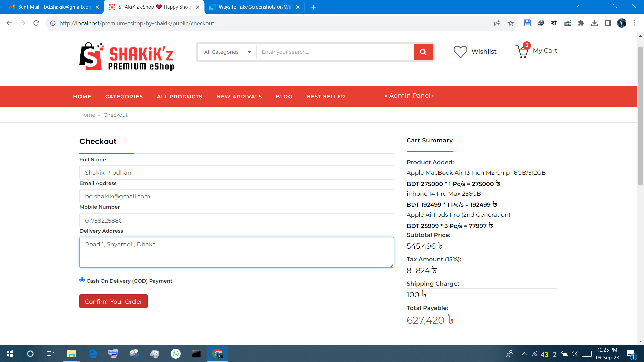644x362 pixels.
Task: Open WhatsApp from the taskbar
Action: tap(176, 354)
